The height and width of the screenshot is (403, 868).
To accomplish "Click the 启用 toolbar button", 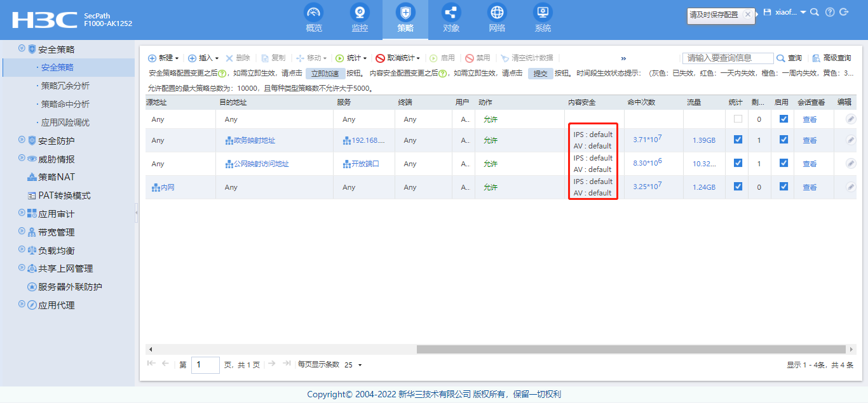I will pyautogui.click(x=442, y=58).
